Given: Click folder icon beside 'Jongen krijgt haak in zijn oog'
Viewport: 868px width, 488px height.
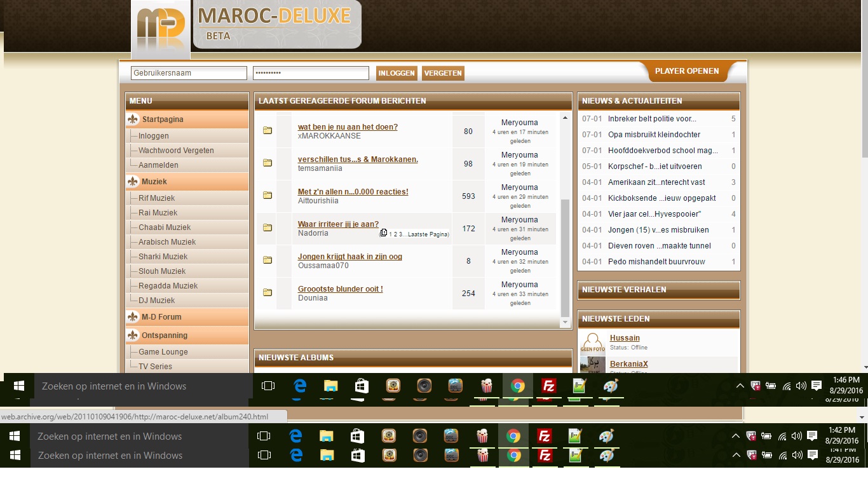Looking at the screenshot, I should (268, 261).
